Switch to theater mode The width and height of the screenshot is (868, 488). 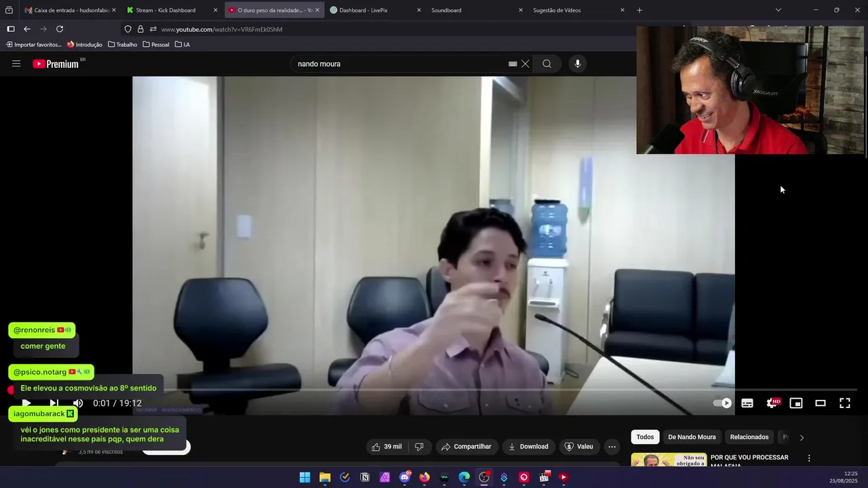click(x=821, y=403)
